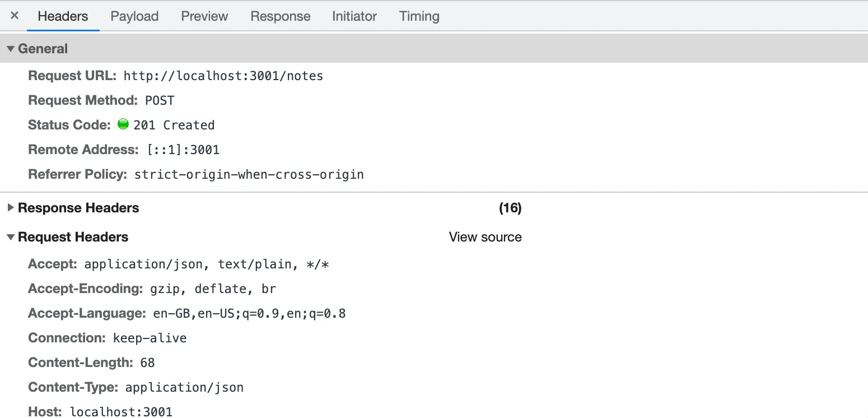Click the Referrer Policy label
The width and height of the screenshot is (868, 418).
78,174
